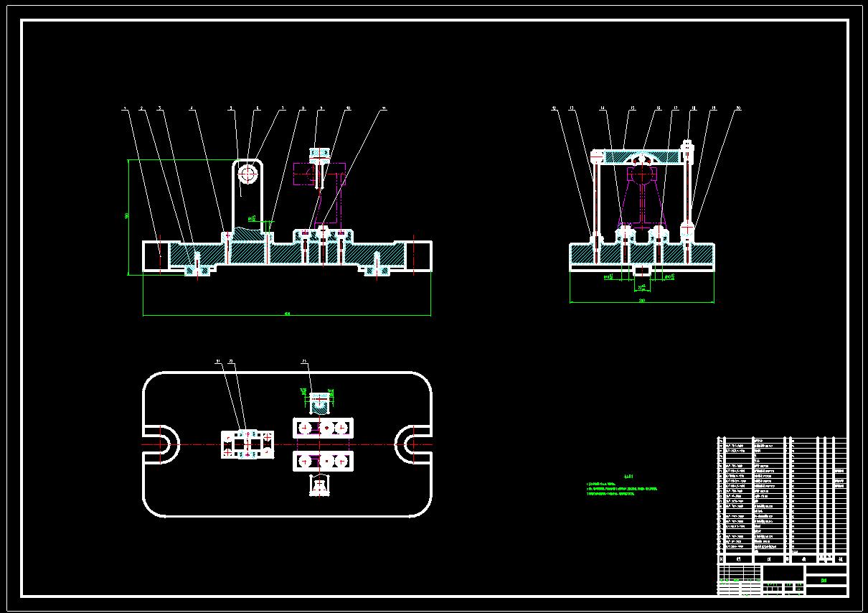868x613 pixels.
Task: Select the green technical notes text block
Action: click(622, 487)
